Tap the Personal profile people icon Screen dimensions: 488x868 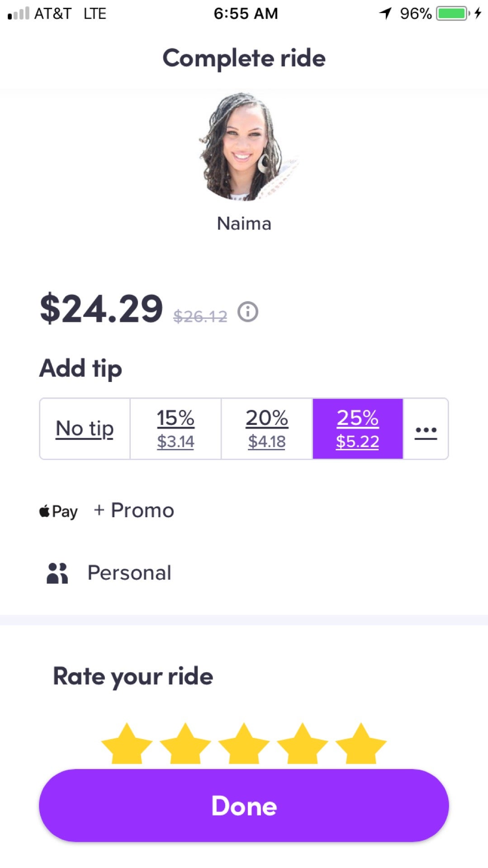(57, 573)
